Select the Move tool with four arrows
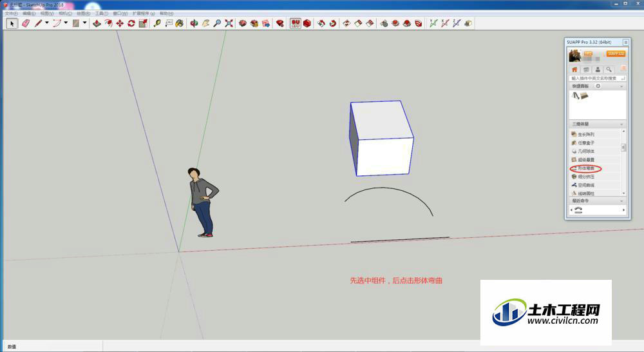 point(120,23)
